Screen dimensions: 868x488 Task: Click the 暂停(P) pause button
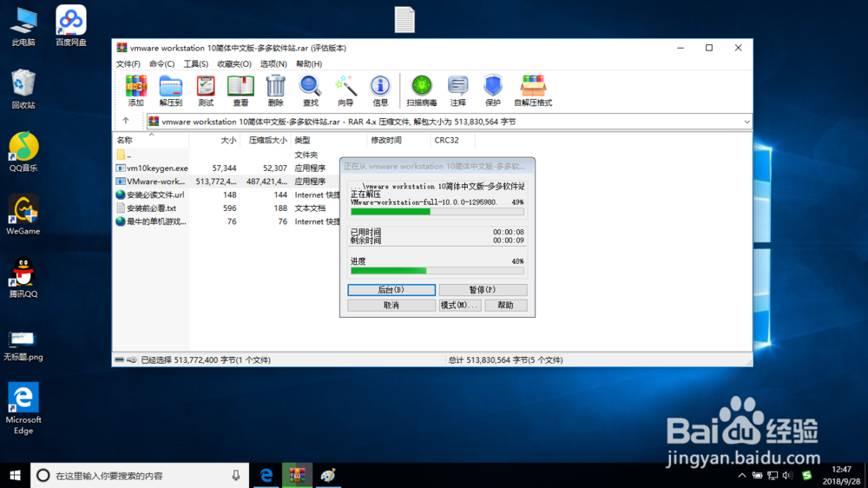coord(483,290)
